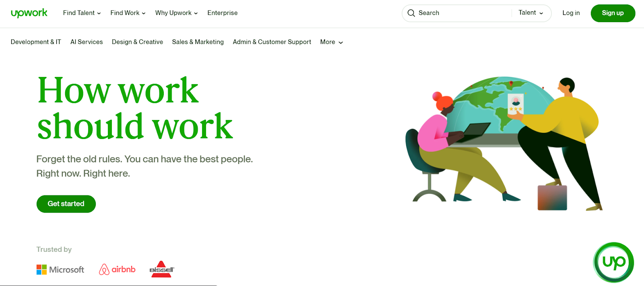Viewport: 644px width, 286px height.
Task: Open the Enterprise page
Action: pos(223,13)
